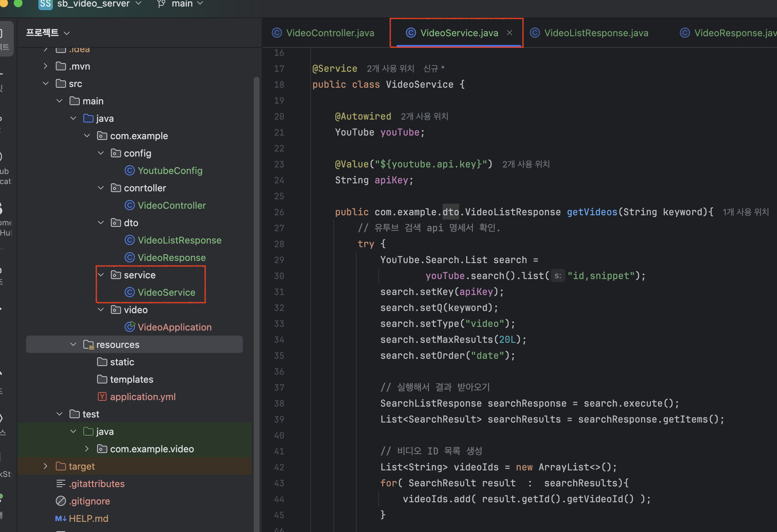Open application.yml file

tap(143, 397)
